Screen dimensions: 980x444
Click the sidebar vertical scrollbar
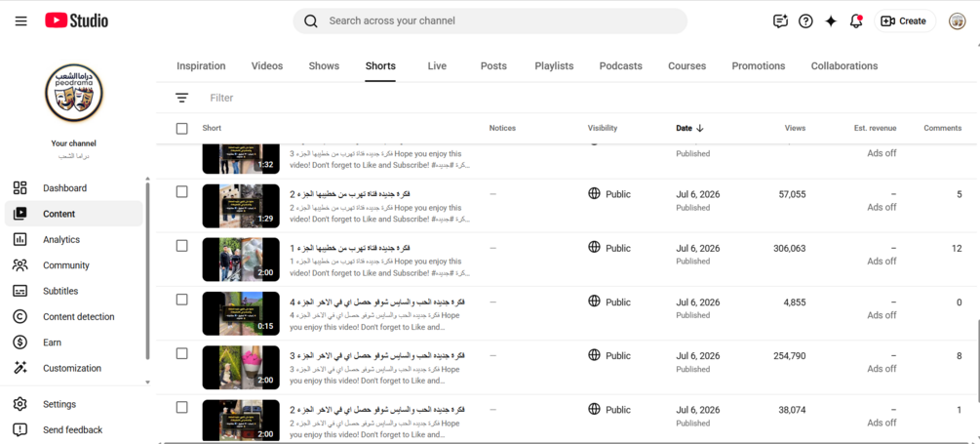(x=147, y=270)
